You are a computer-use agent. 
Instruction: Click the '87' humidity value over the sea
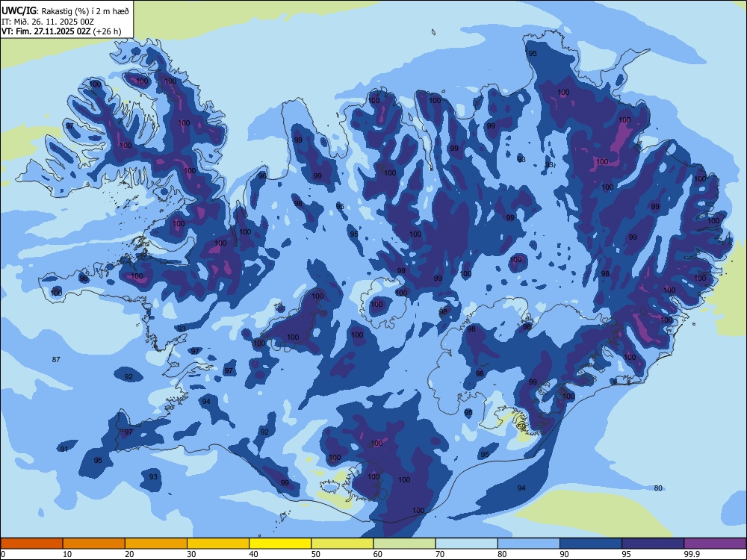click(x=56, y=360)
